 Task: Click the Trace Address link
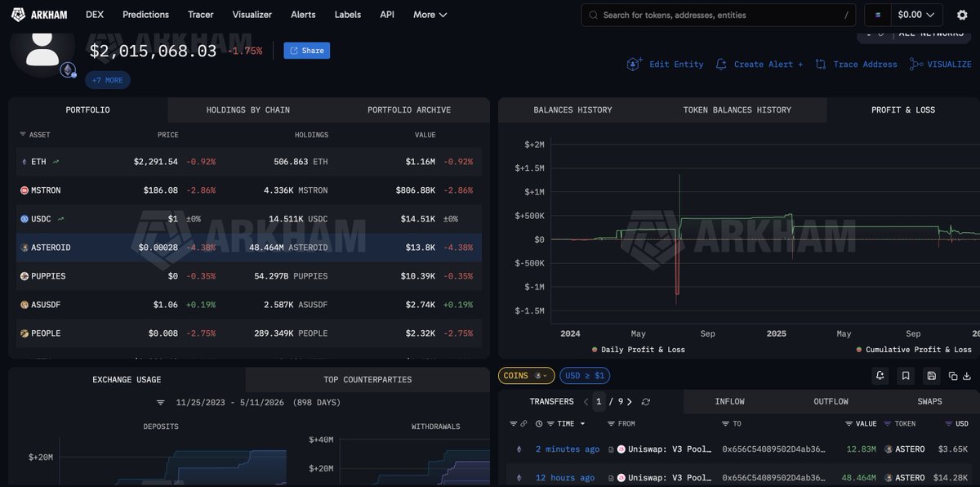(865, 64)
